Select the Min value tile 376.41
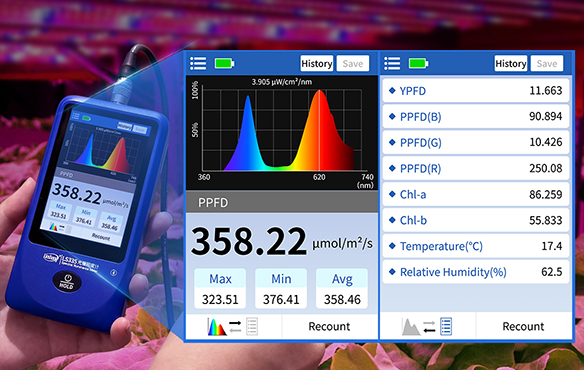The image size is (584, 370). 281,289
